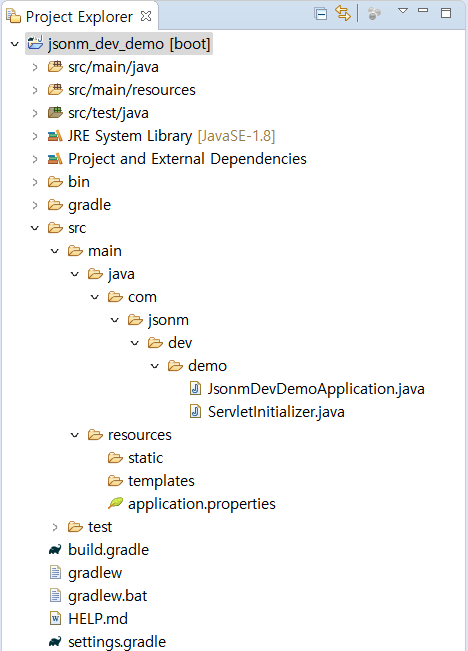
Task: Click the demo folder icon
Action: pyautogui.click(x=175, y=366)
